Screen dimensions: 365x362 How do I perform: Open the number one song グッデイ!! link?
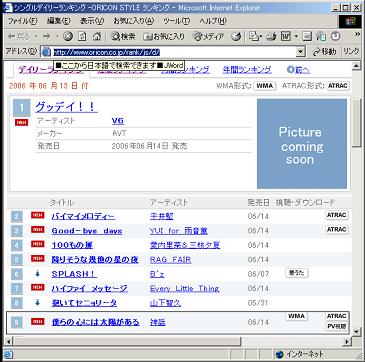coord(66,107)
